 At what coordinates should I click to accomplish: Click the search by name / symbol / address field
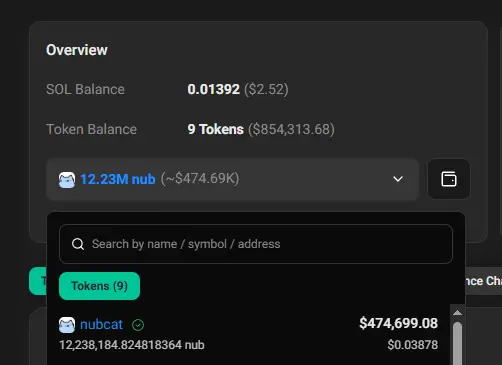coord(256,244)
